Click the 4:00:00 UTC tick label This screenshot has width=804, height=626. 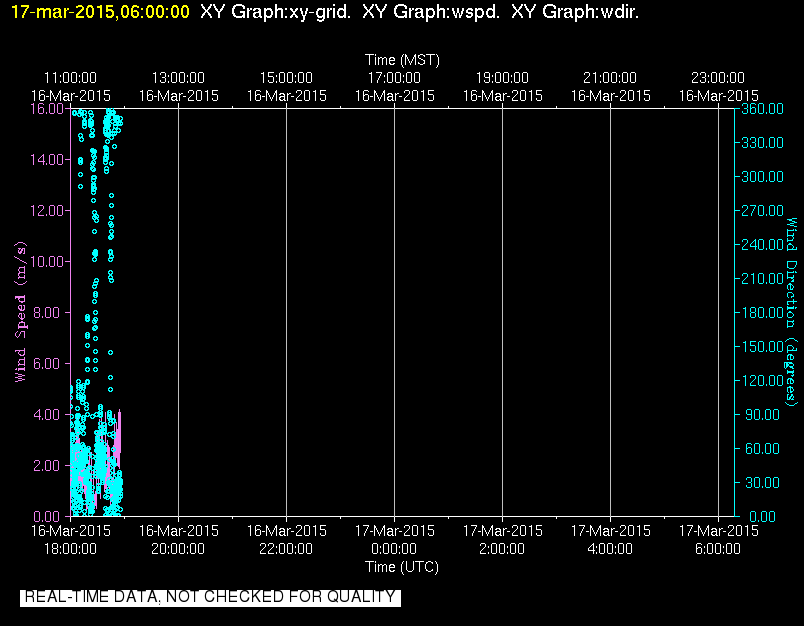(x=610, y=549)
